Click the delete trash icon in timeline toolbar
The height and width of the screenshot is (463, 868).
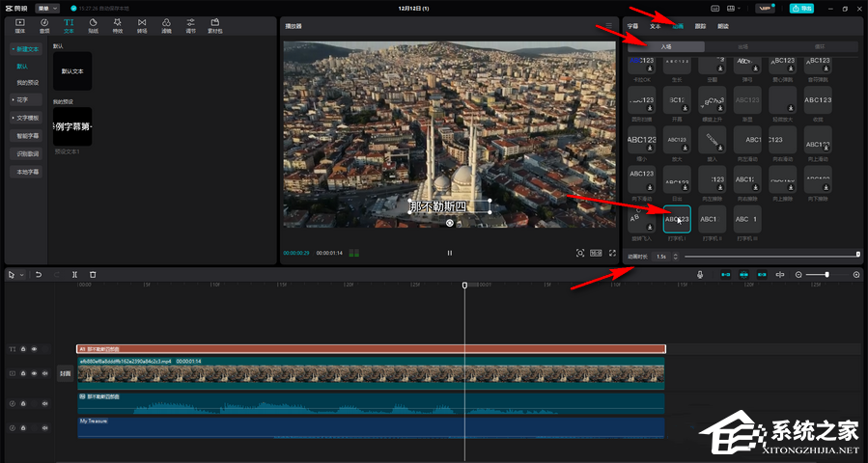(x=93, y=275)
